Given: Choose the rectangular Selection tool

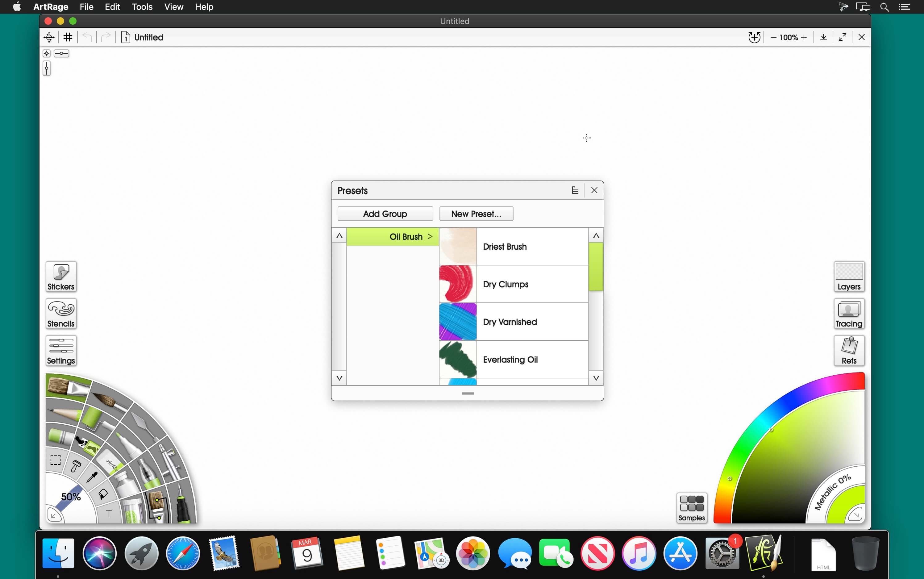Looking at the screenshot, I should click(56, 460).
